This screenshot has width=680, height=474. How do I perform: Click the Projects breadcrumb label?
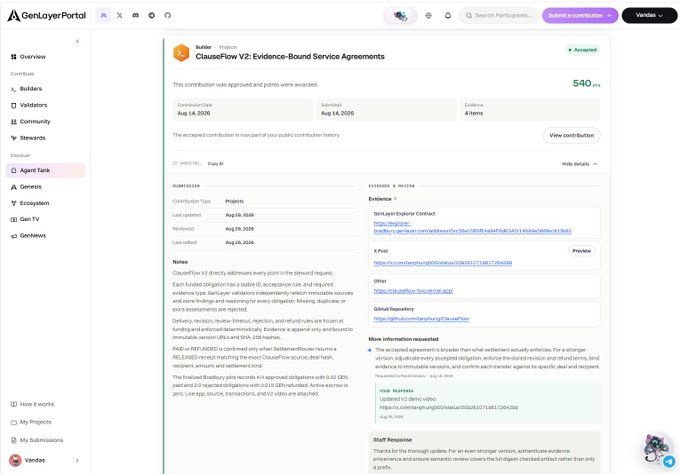pyautogui.click(x=228, y=47)
